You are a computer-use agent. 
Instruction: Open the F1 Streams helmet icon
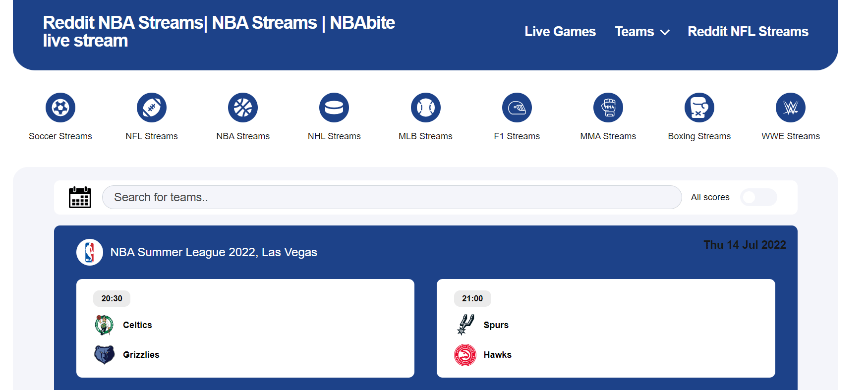click(x=517, y=108)
